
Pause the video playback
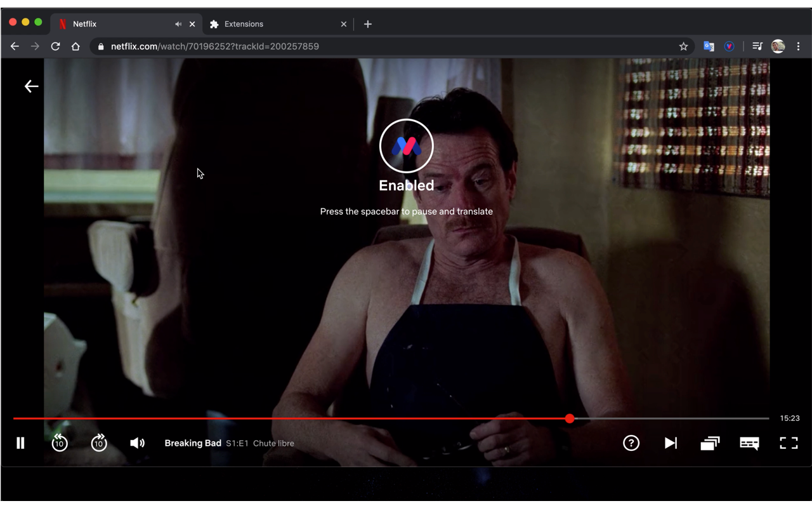(x=20, y=443)
